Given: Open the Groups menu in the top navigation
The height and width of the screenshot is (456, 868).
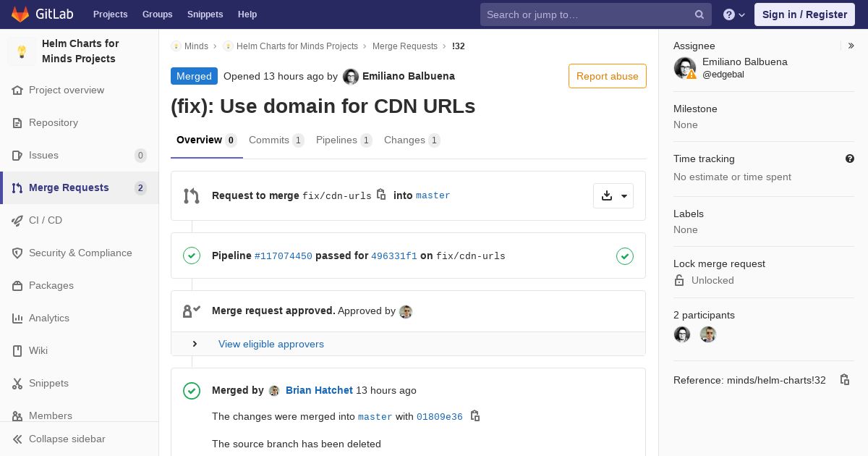Looking at the screenshot, I should click(157, 14).
